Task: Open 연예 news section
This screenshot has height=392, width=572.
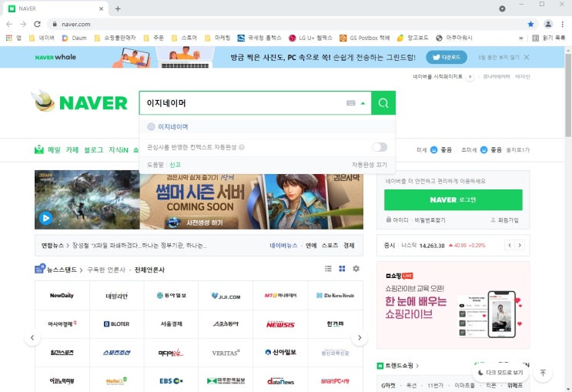Action: tap(311, 245)
